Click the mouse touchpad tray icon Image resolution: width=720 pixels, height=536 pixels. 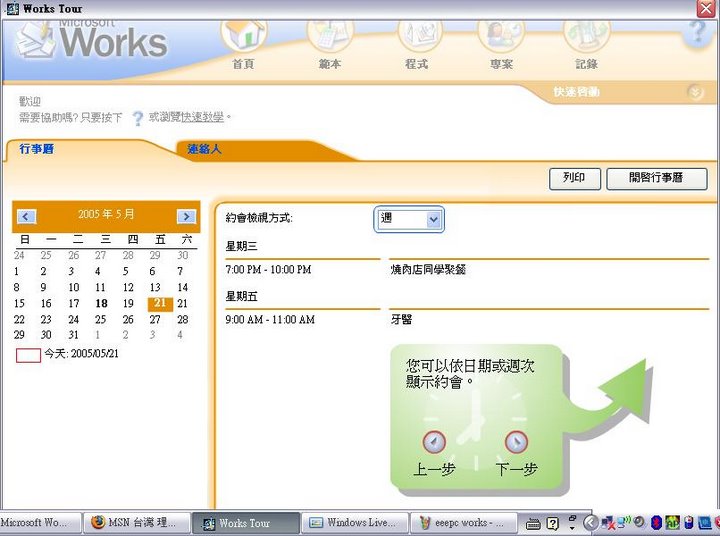[x=688, y=523]
